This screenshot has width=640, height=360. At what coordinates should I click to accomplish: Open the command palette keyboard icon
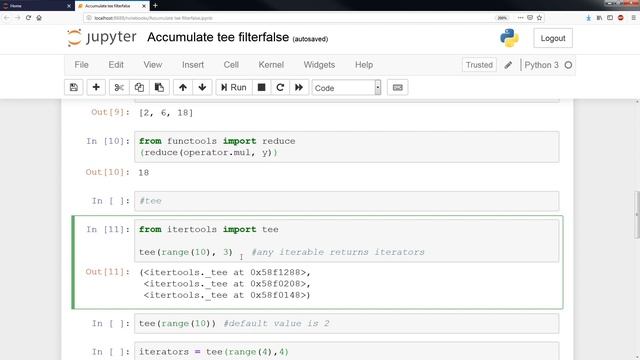click(398, 87)
